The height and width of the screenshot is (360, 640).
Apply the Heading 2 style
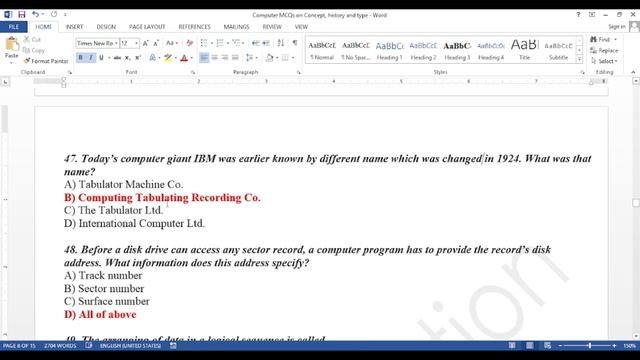(423, 50)
